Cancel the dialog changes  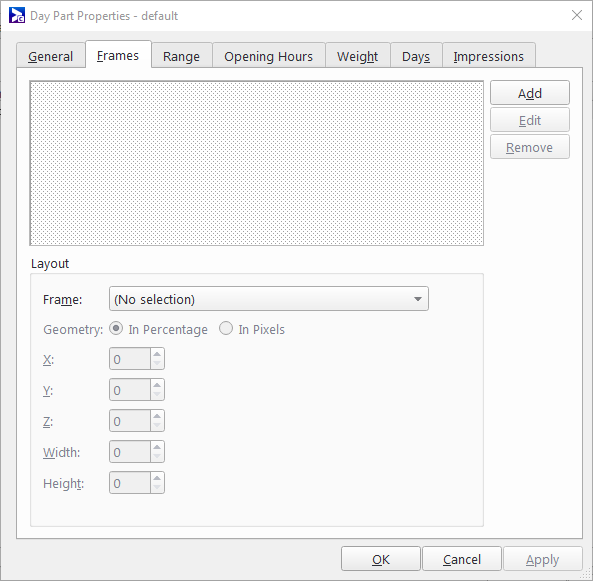point(462,559)
